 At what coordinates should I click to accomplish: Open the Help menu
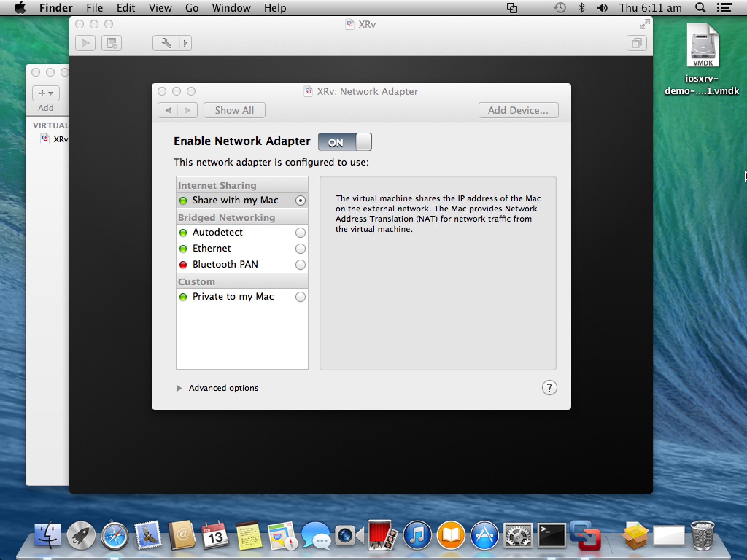[x=275, y=8]
